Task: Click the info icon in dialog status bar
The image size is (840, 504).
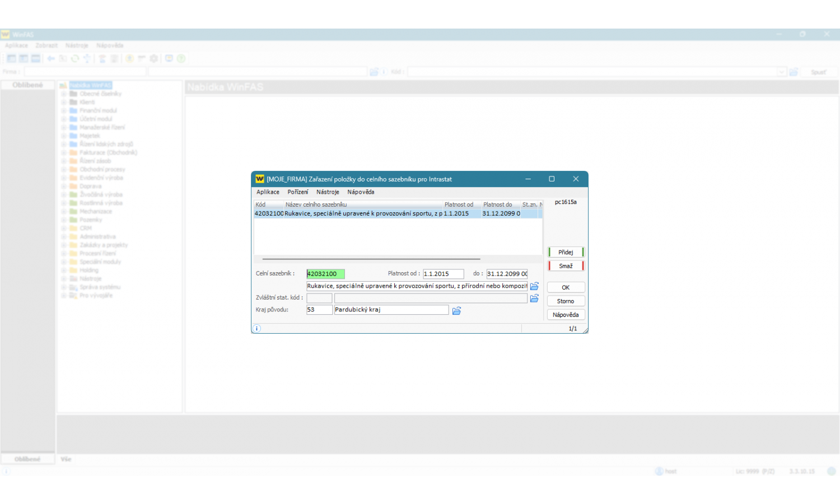Action: pos(257,329)
